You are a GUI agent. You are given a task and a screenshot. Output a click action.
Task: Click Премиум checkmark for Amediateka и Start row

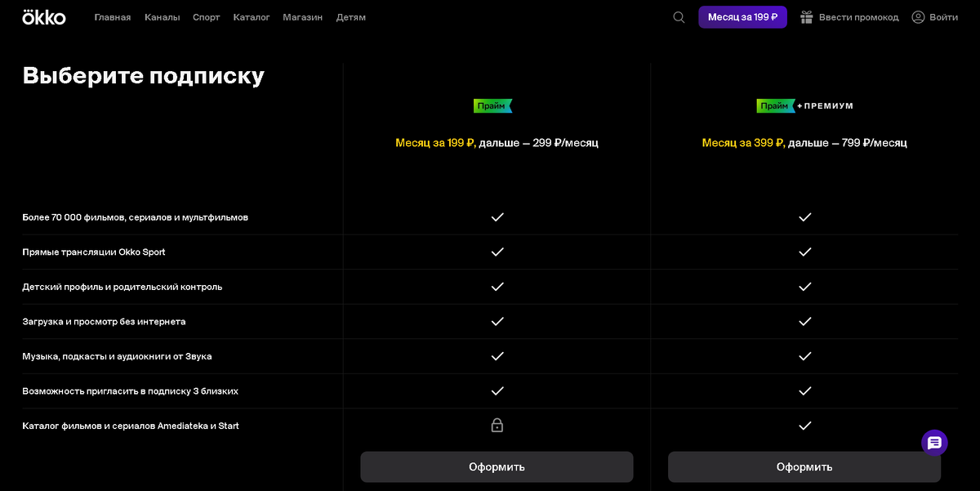tap(804, 426)
